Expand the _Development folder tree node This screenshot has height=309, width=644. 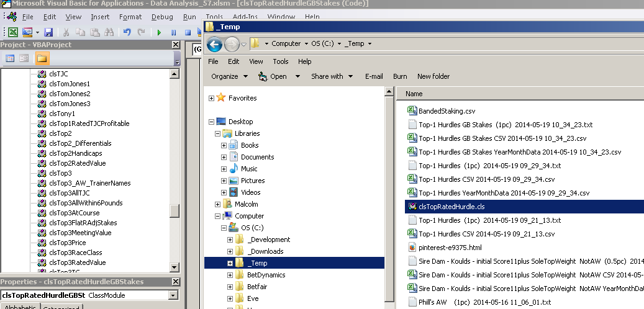click(230, 240)
